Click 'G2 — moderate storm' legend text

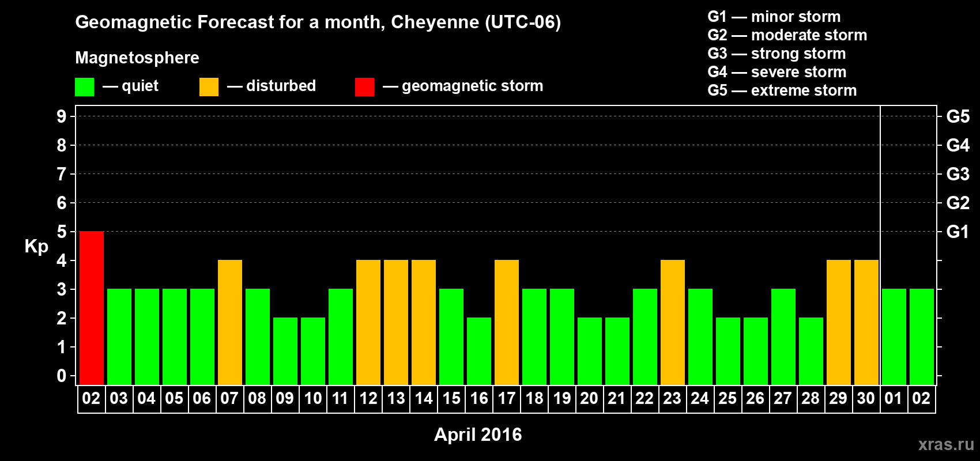click(787, 35)
